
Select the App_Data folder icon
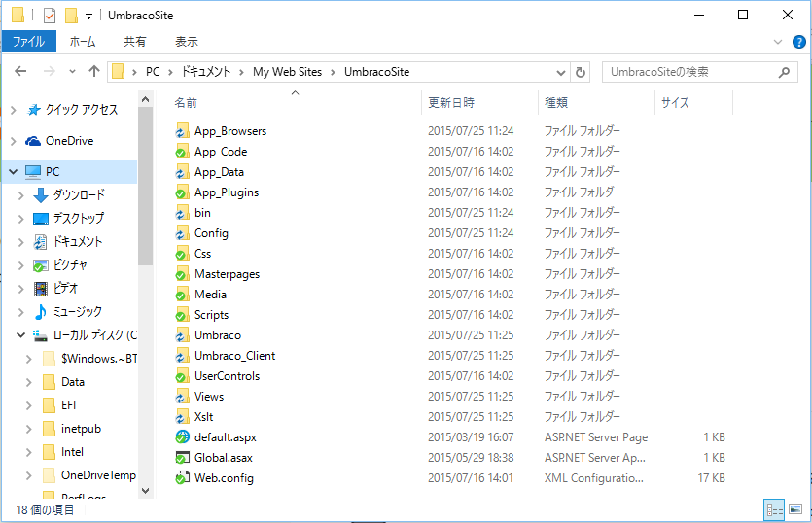(182, 172)
